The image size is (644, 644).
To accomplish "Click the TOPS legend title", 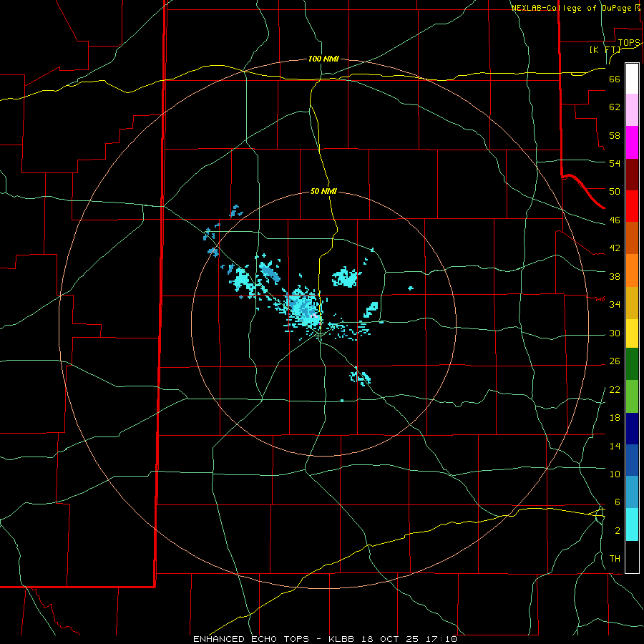I will (x=629, y=43).
